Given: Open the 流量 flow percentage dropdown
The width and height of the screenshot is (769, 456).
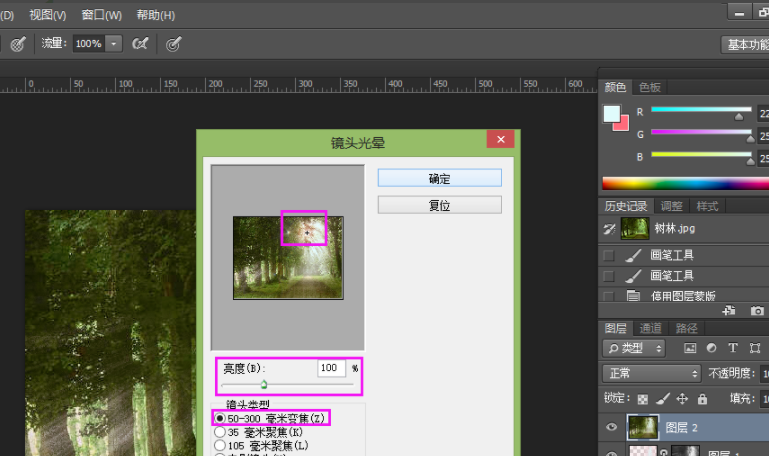Looking at the screenshot, I should click(x=113, y=44).
